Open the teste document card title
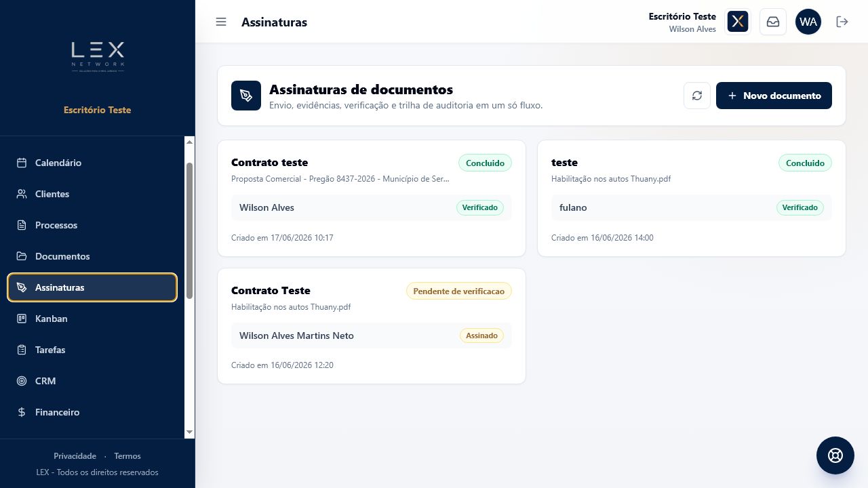Screen dimensions: 868x488 click(x=564, y=163)
